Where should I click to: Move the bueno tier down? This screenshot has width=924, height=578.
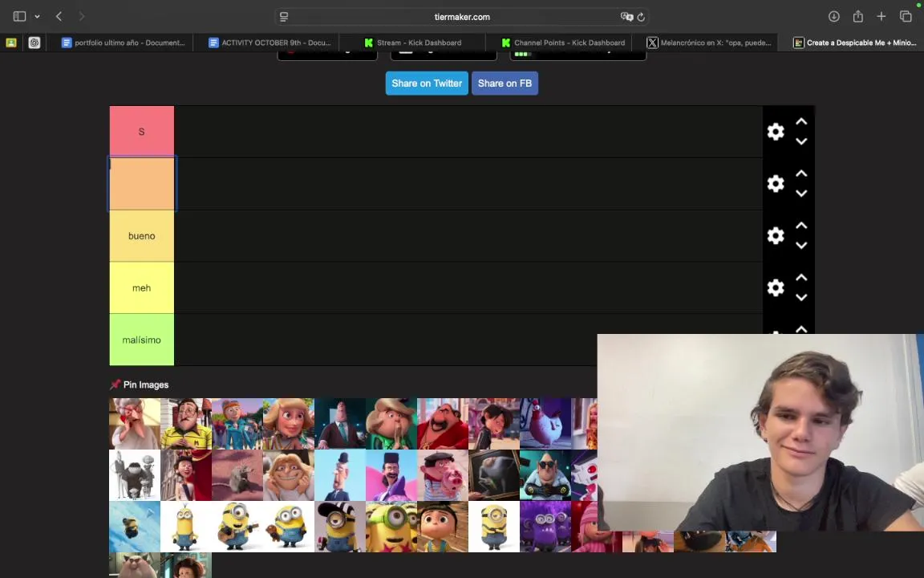pyautogui.click(x=800, y=246)
